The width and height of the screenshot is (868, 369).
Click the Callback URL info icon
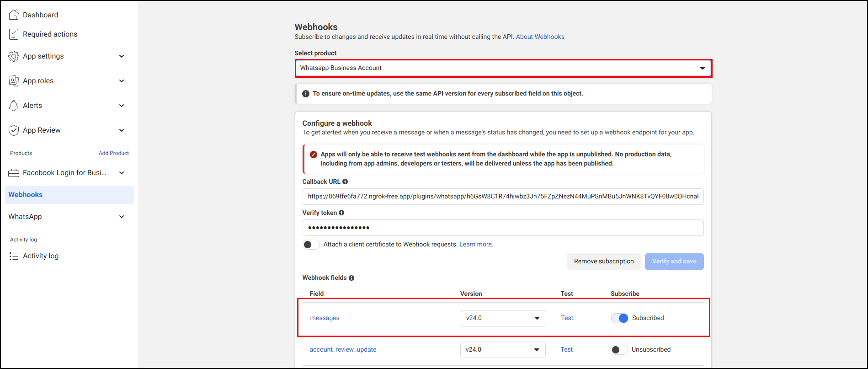[x=345, y=182]
